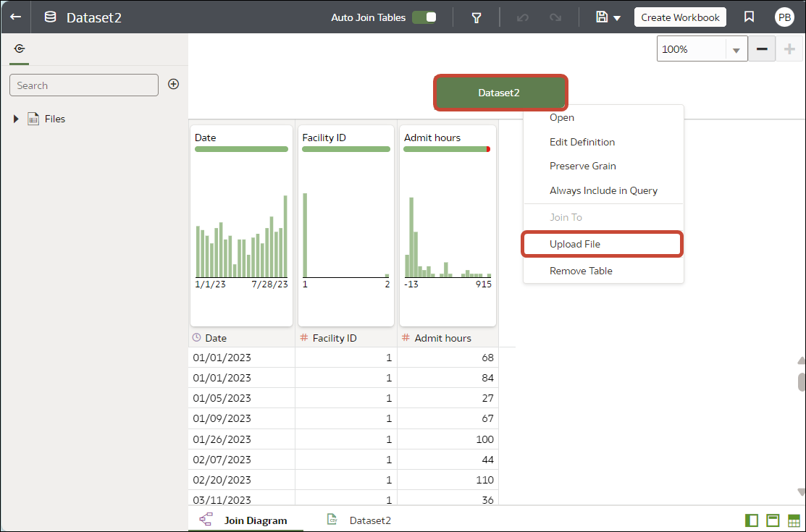Viewport: 806px width, 532px height.
Task: Add a connection with the plus icon
Action: coord(173,84)
